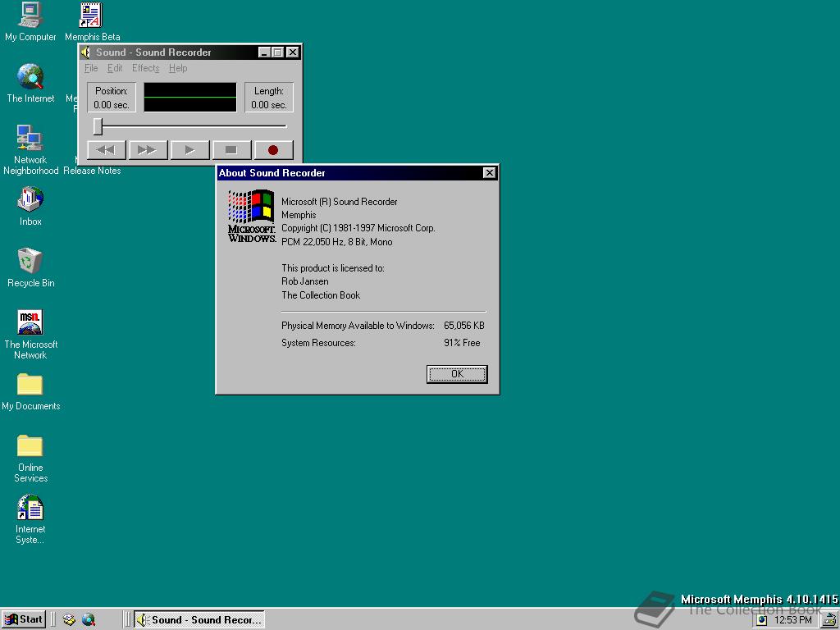This screenshot has height=630, width=840.
Task: Open the Effects menu
Action: [145, 68]
